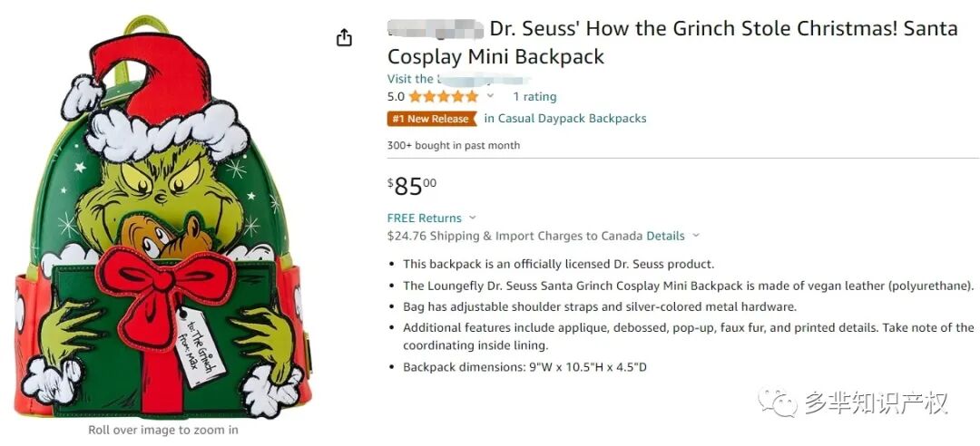Screen dimensions: 980x446
Task: Click the 300+ bought in past month text
Action: click(x=453, y=146)
